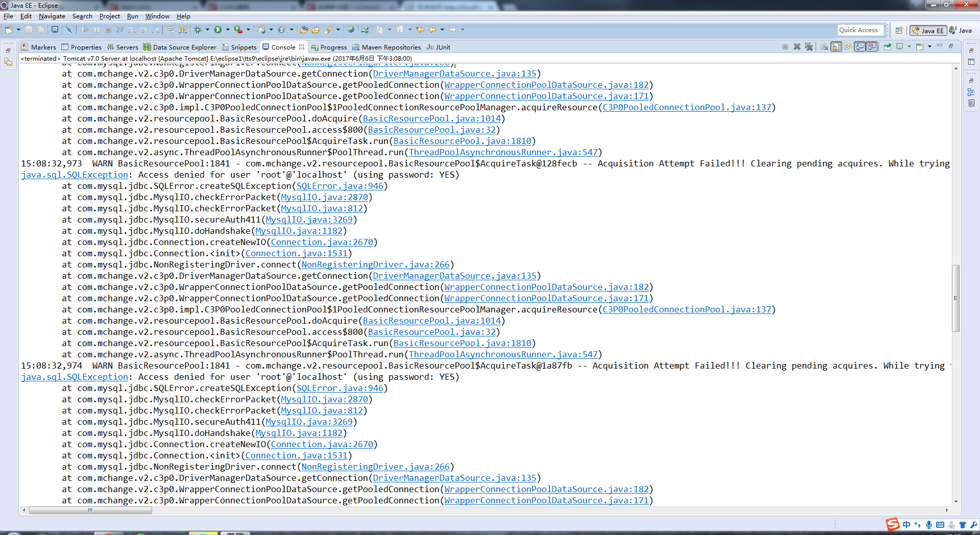Click the Project Explorer icon in left trim
The image size is (980, 535).
click(x=8, y=62)
